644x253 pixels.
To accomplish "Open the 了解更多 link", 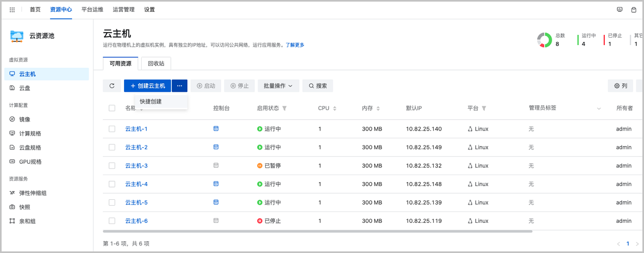I will (295, 45).
